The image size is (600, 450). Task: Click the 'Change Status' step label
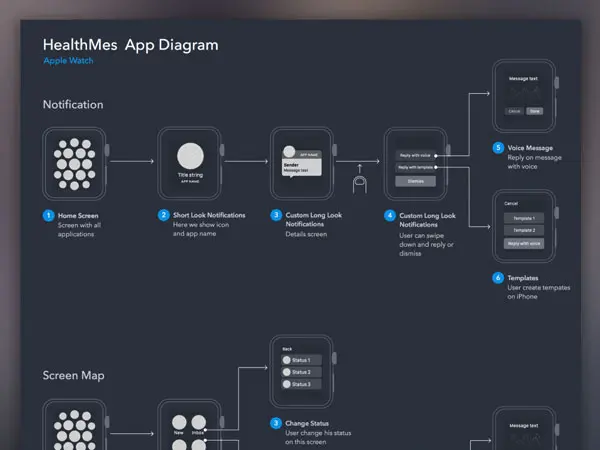[x=307, y=423]
